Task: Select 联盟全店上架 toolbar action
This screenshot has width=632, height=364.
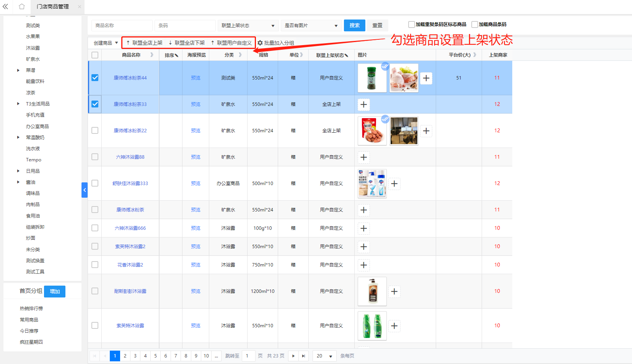Action: click(145, 43)
